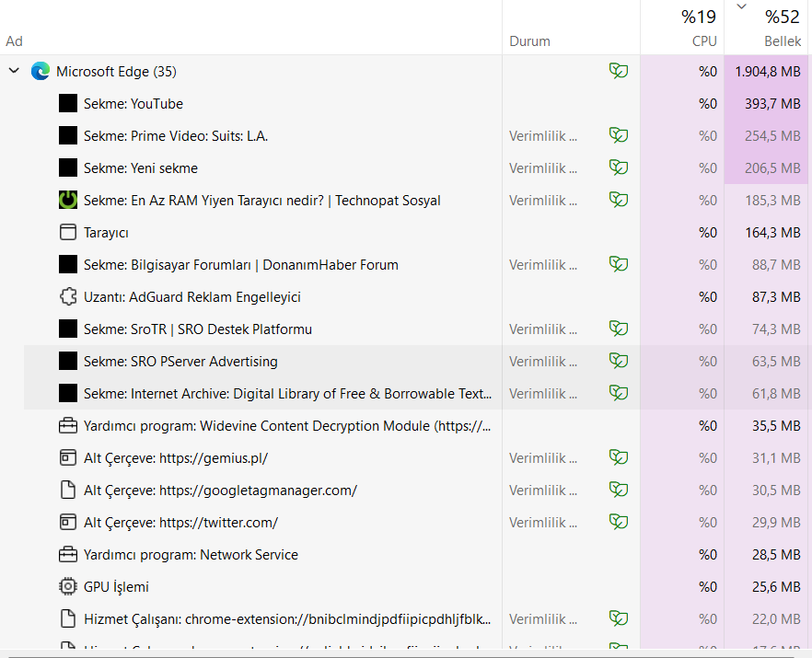The height and width of the screenshot is (658, 812).
Task: Click the sort arrow above Bellek column
Action: (742, 7)
